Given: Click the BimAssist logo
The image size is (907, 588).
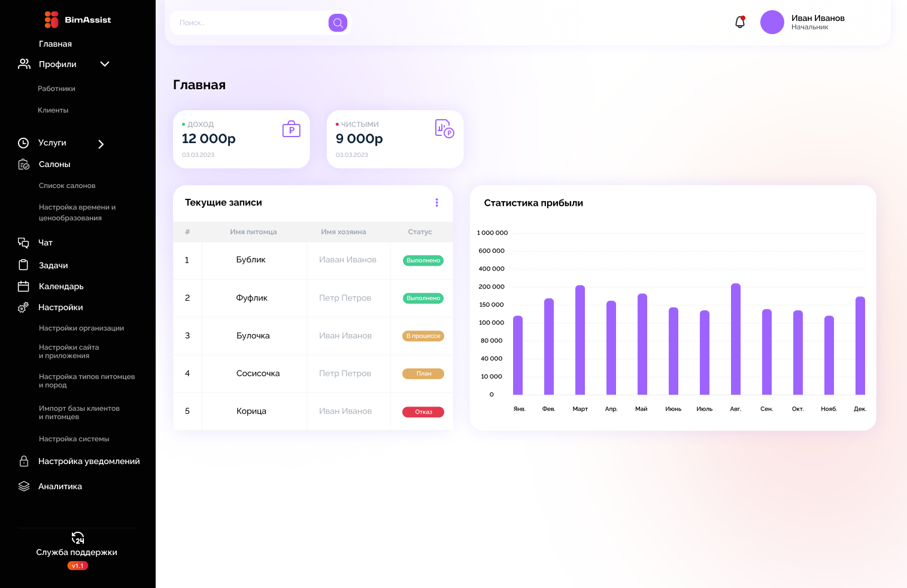Looking at the screenshot, I should (x=77, y=20).
